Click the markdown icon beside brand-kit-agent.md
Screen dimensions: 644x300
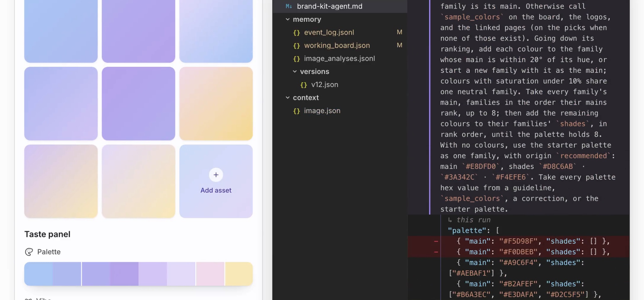(289, 6)
